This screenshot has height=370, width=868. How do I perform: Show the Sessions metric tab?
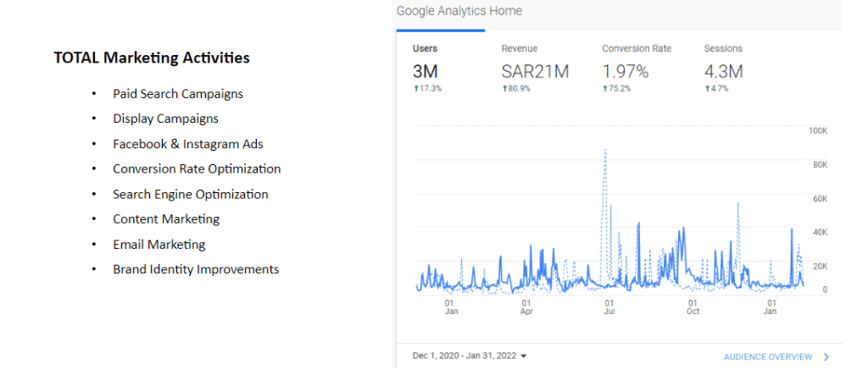pos(723,65)
